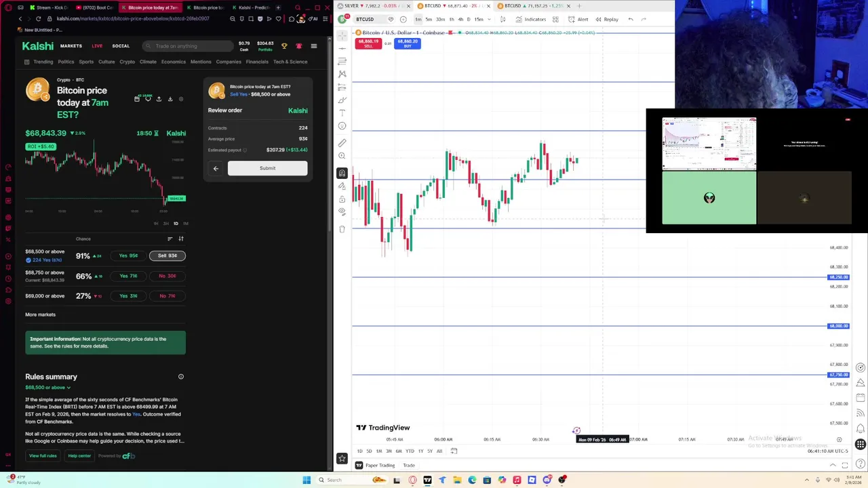Image resolution: width=868 pixels, height=488 pixels.
Task: Switch to the SILVER browser tab
Action: [374, 6]
